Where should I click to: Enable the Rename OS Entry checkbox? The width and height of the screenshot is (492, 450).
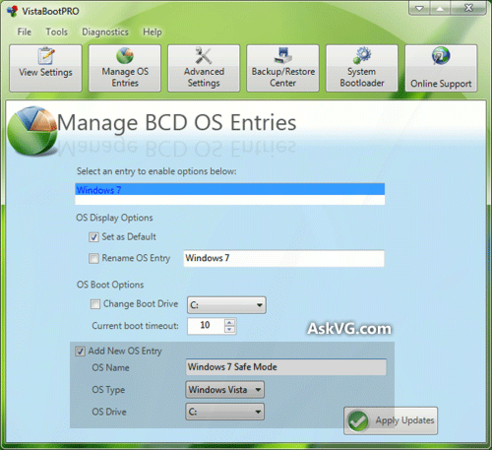pos(94,258)
